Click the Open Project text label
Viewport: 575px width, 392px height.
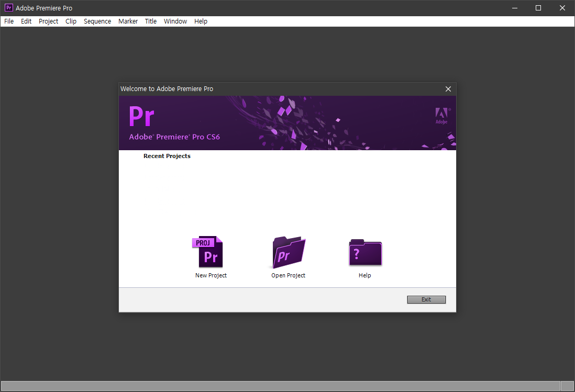(288, 275)
